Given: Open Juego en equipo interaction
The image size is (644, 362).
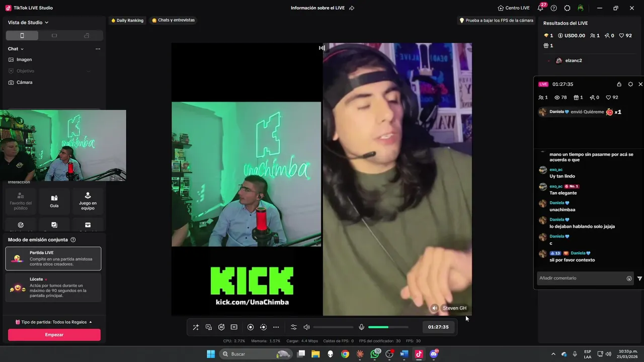Looking at the screenshot, I should tap(88, 201).
